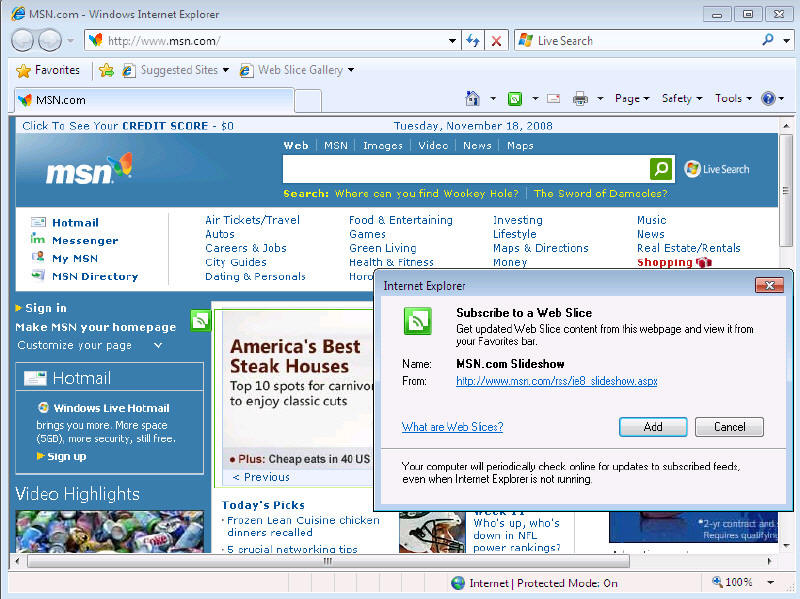This screenshot has height=599, width=800.
Task: Expand the Suggested Sites dropdown
Action: (226, 70)
